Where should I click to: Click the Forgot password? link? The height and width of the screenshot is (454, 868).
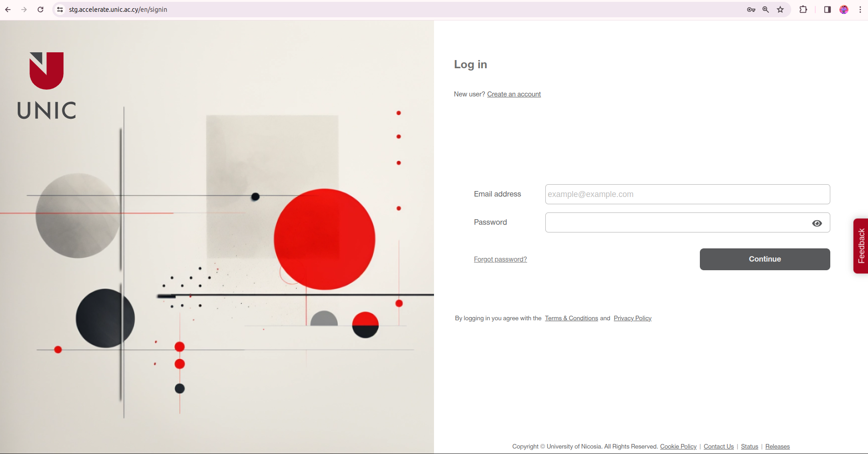pos(500,259)
